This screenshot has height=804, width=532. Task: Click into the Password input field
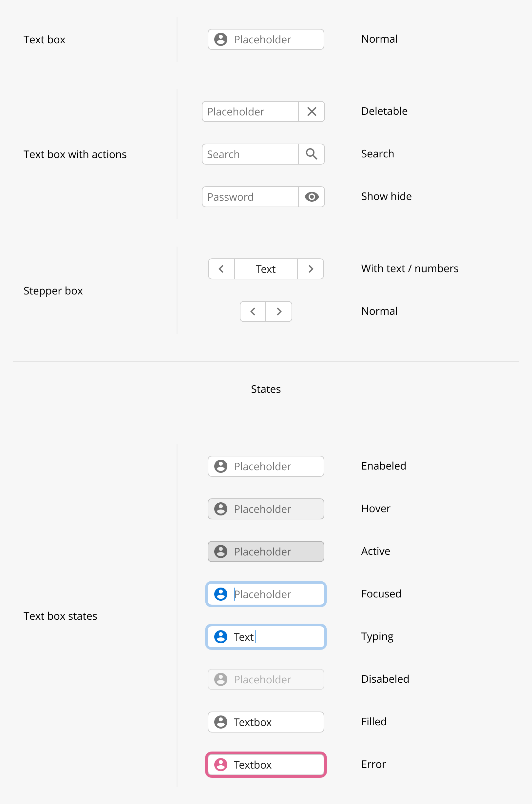pyautogui.click(x=250, y=197)
